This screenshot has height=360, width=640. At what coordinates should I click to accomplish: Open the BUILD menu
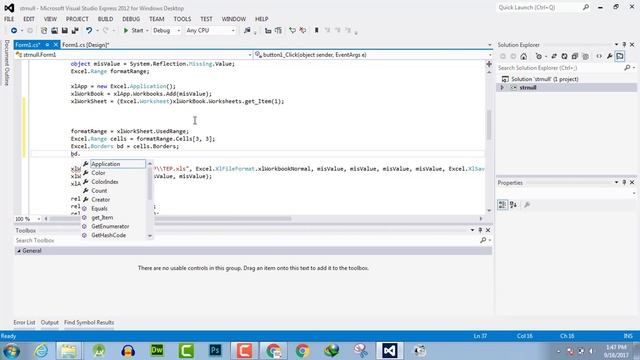[105, 19]
